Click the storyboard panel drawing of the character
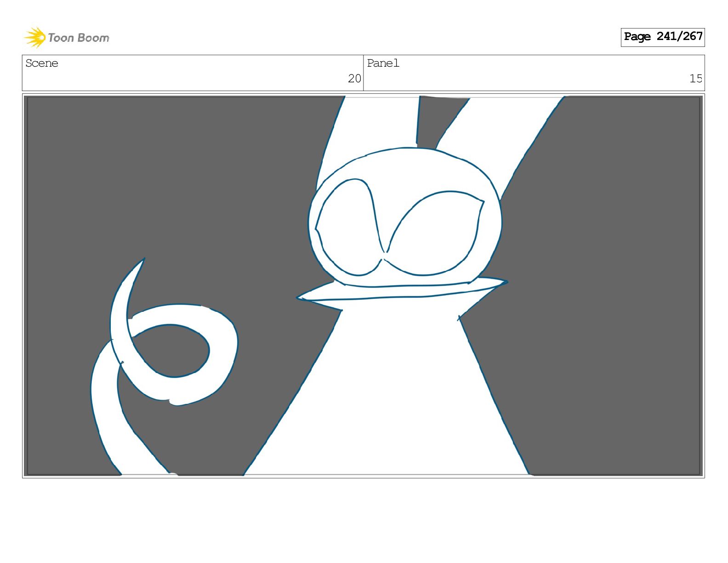This screenshot has width=728, height=563. click(x=364, y=286)
